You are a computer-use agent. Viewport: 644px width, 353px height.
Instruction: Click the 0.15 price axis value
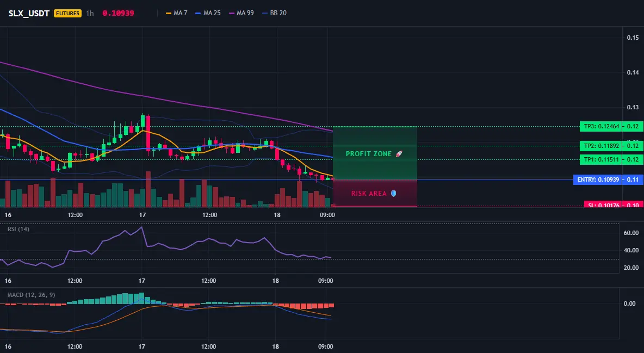[633, 38]
